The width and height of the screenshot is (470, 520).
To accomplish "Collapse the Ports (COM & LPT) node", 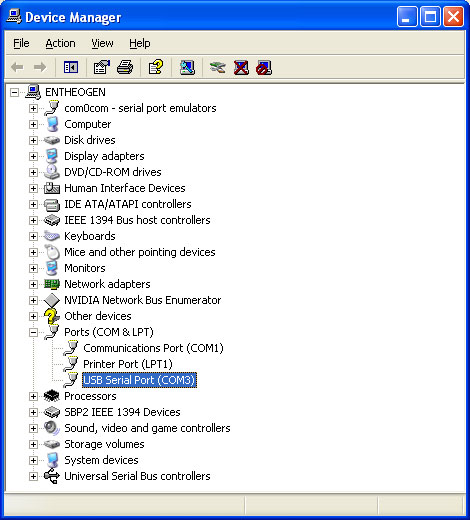I will coord(33,332).
